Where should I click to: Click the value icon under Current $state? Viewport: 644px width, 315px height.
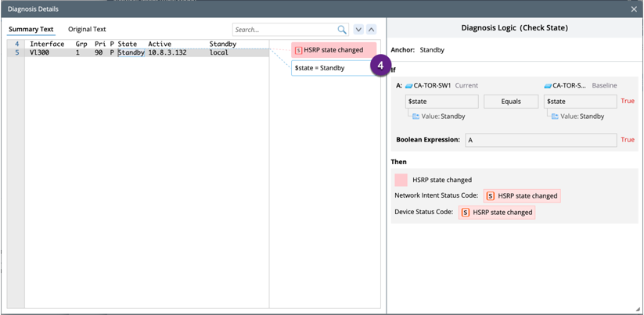coord(416,116)
